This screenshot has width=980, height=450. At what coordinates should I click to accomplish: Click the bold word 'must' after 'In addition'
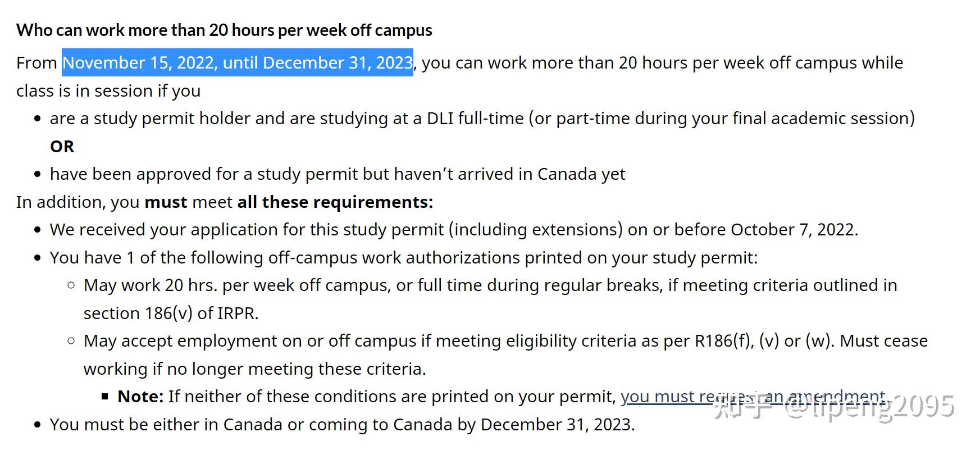166,202
